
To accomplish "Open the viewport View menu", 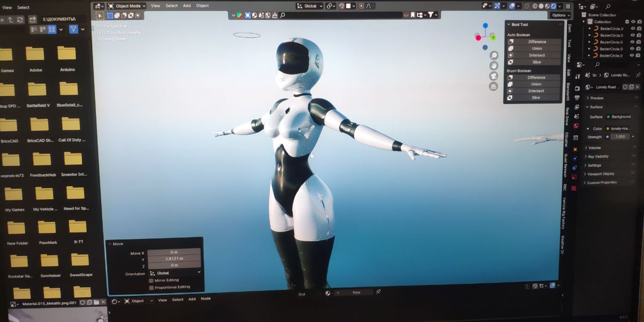I will click(x=155, y=6).
